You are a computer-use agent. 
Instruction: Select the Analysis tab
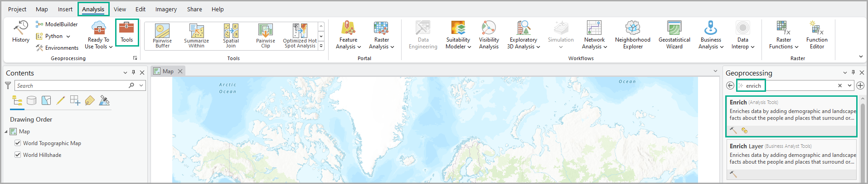93,9
